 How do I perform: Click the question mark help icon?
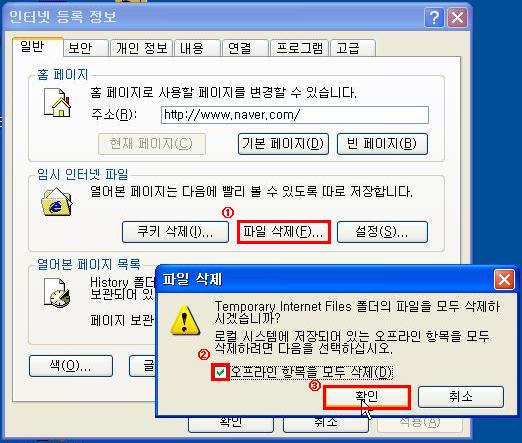tap(434, 17)
